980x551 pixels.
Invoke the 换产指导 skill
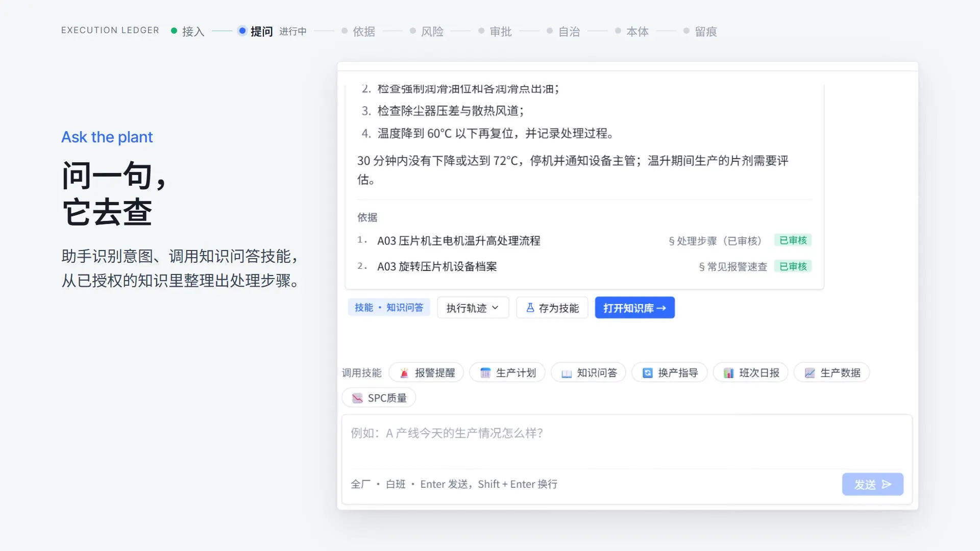coord(670,372)
